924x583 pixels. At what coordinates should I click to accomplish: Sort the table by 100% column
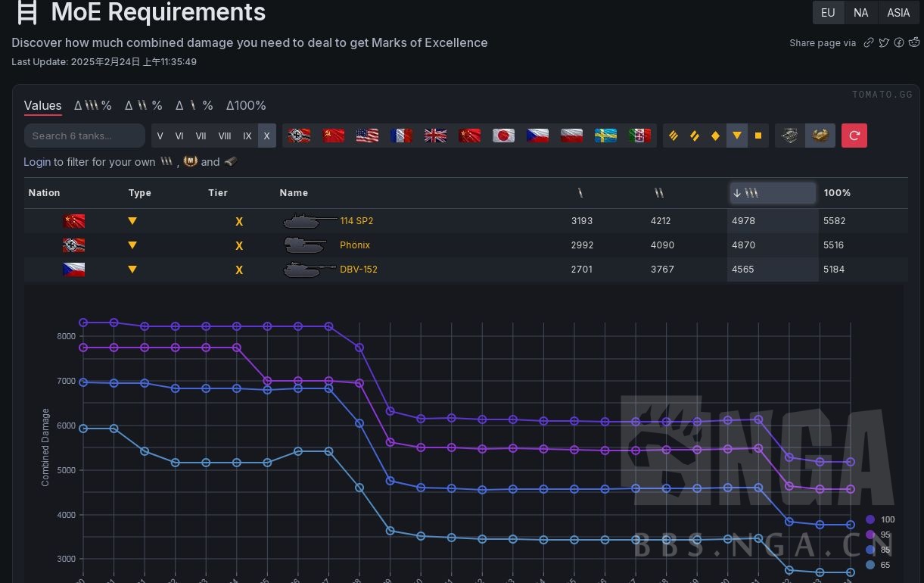[837, 193]
